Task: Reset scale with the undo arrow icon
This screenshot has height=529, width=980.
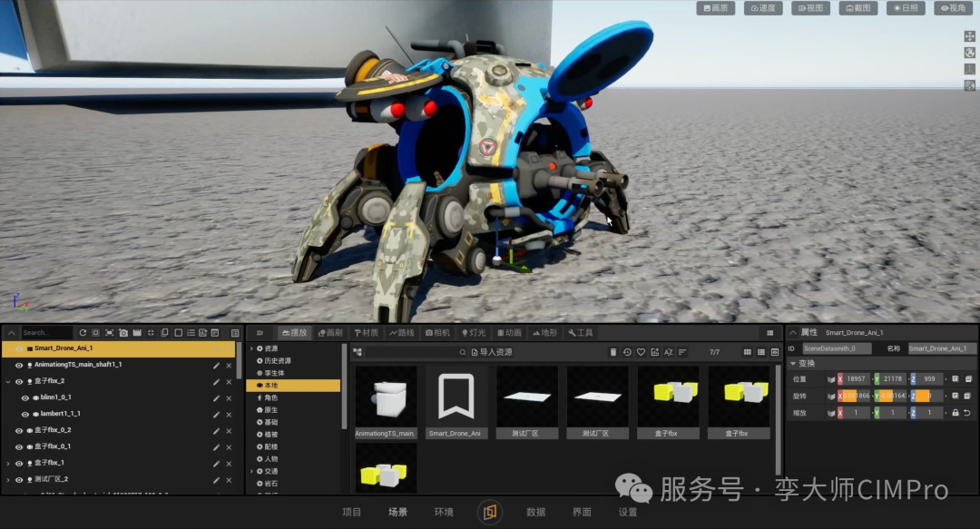Action: point(967,413)
